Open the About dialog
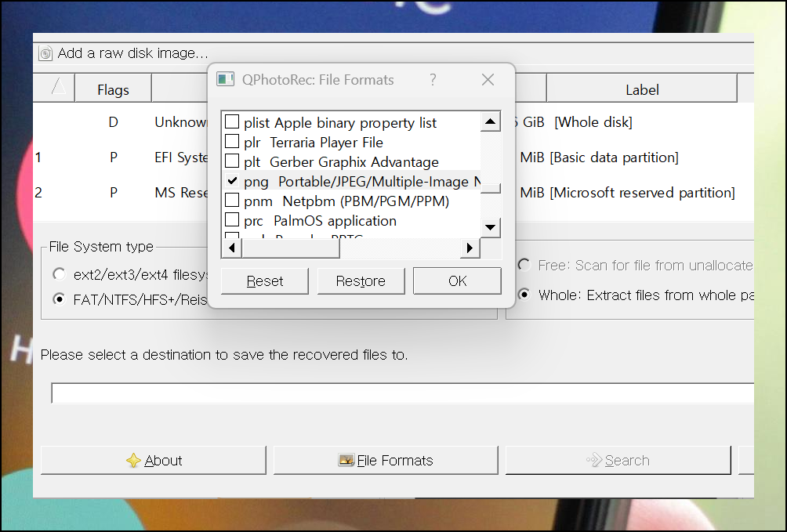 point(153,460)
